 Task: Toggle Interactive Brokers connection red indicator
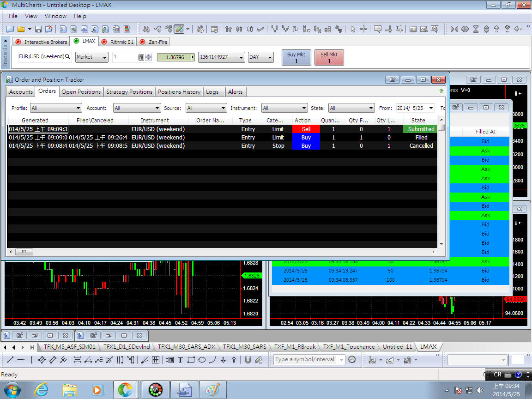point(18,42)
